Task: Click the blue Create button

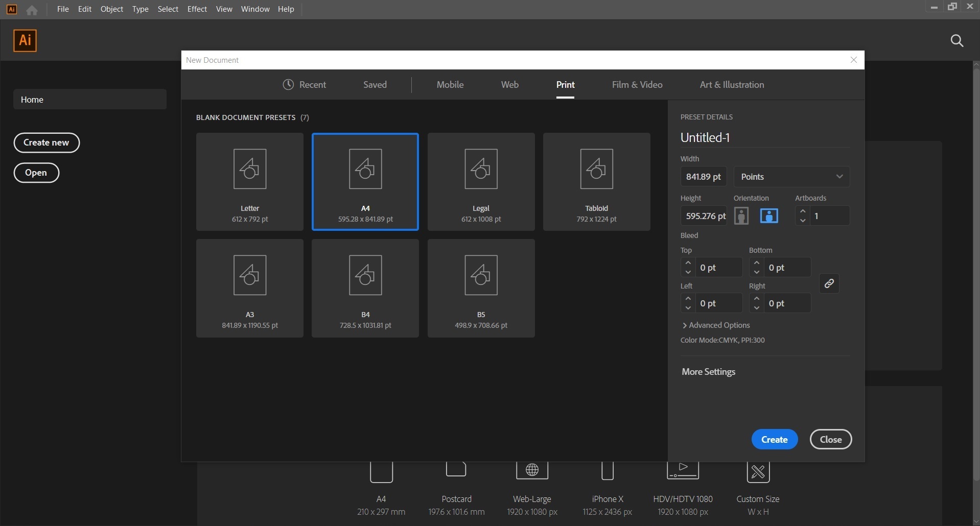Action: (x=774, y=439)
